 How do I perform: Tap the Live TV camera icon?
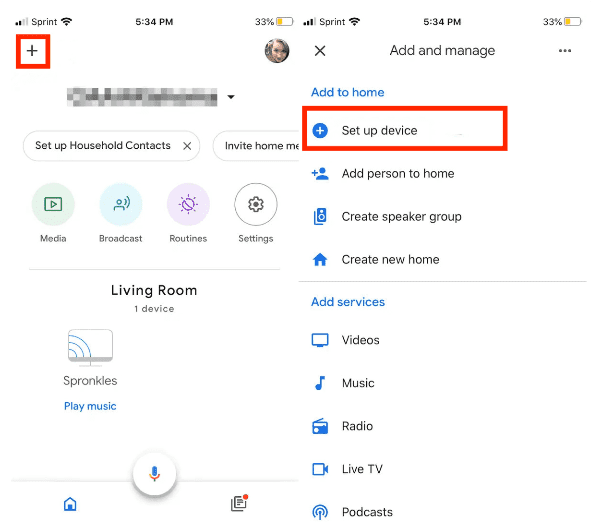pos(320,469)
